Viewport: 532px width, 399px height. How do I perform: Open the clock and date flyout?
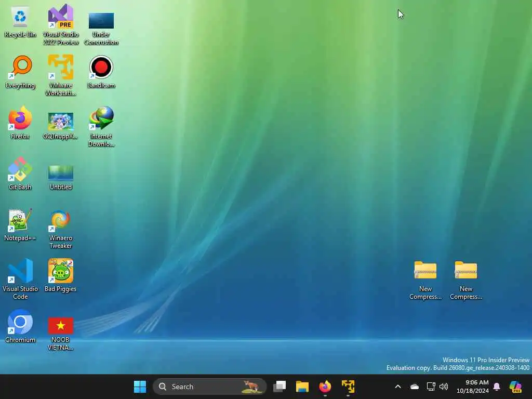click(472, 387)
